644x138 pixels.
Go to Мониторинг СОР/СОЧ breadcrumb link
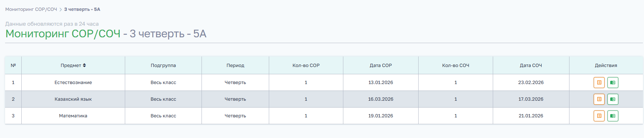pyautogui.click(x=31, y=9)
